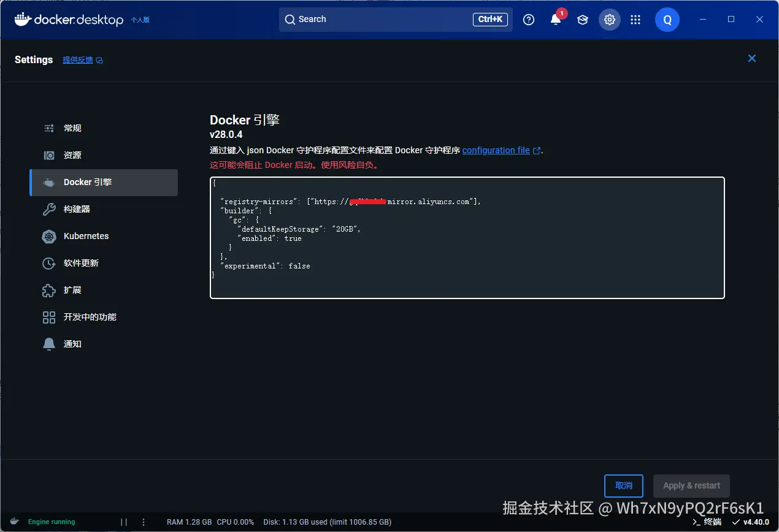
Task: Select the 构建器 (Builder) wrench icon
Action: pyautogui.click(x=48, y=209)
